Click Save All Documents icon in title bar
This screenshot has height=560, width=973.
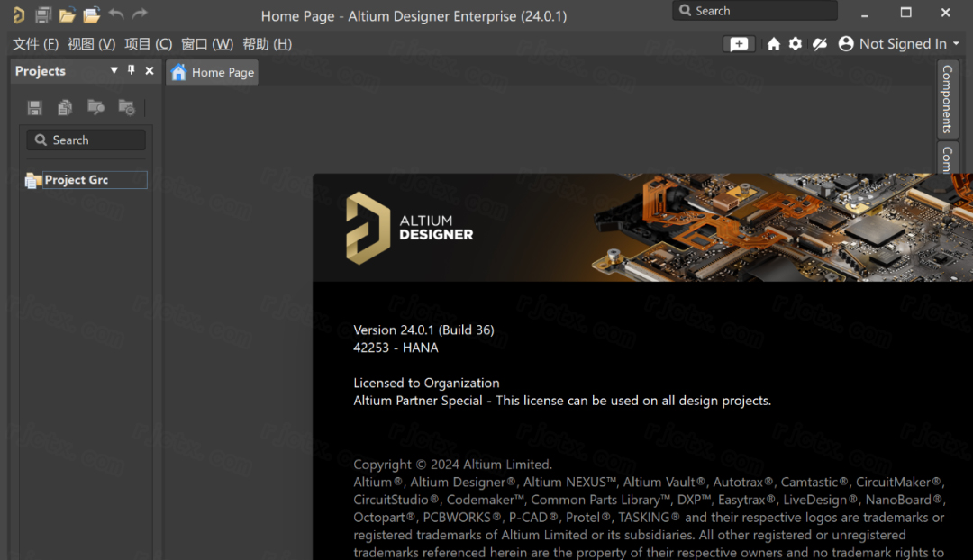(x=42, y=15)
